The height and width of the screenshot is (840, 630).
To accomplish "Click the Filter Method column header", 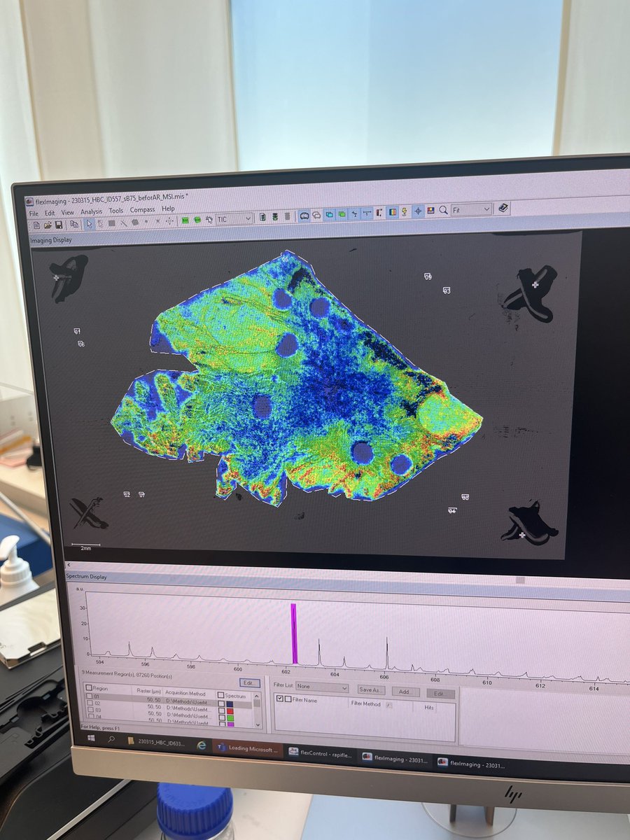I will point(365,703).
